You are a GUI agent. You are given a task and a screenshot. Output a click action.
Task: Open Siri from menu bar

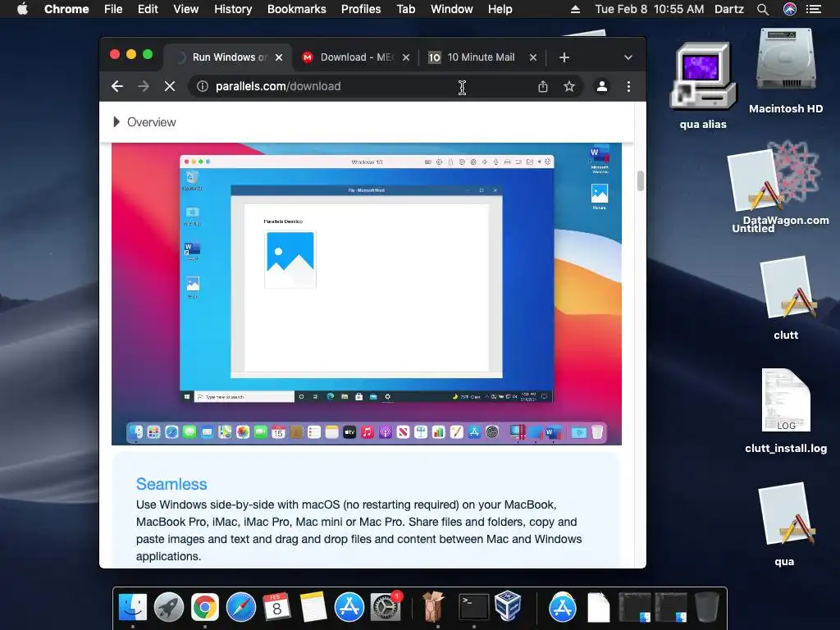(790, 9)
